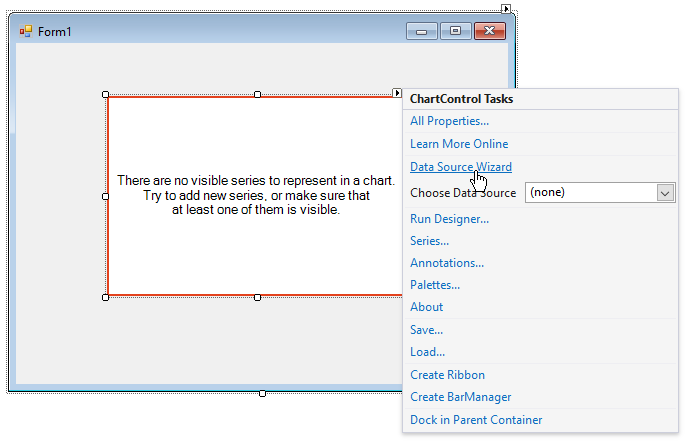
Task: Click the Load link
Action: (x=427, y=352)
